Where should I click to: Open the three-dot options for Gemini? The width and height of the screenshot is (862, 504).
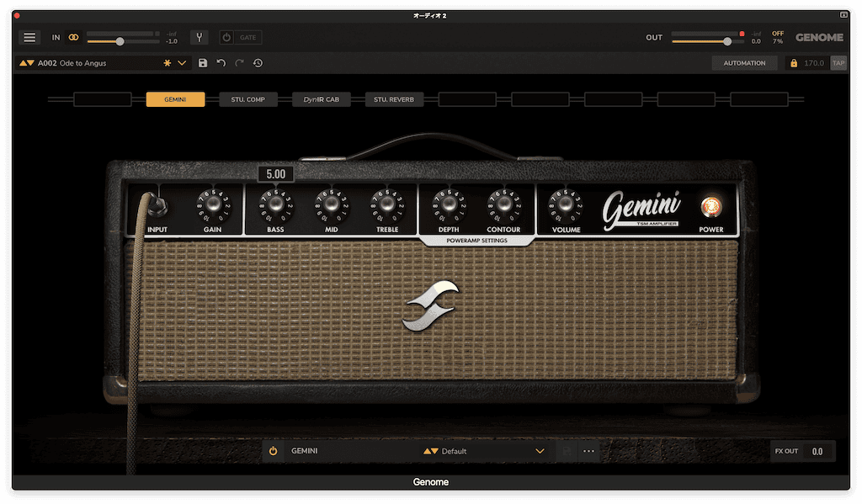588,451
